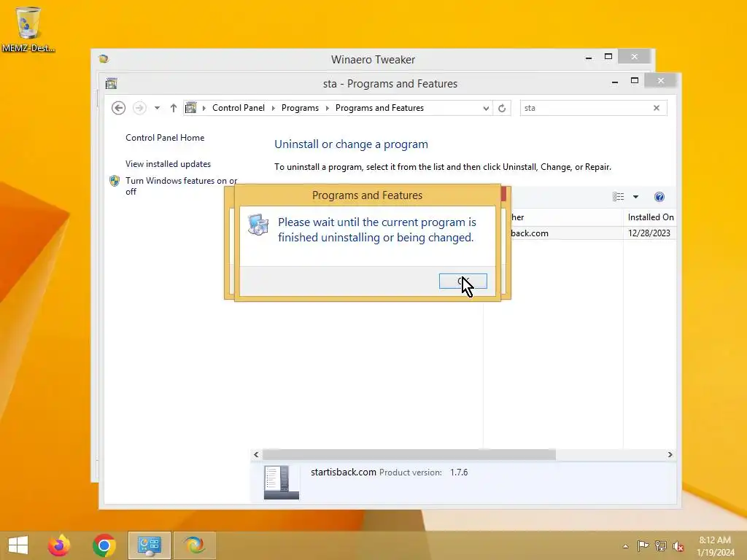This screenshot has height=560, width=747.
Task: Open the MEMZ-Dest... desktop icon
Action: pyautogui.click(x=28, y=28)
